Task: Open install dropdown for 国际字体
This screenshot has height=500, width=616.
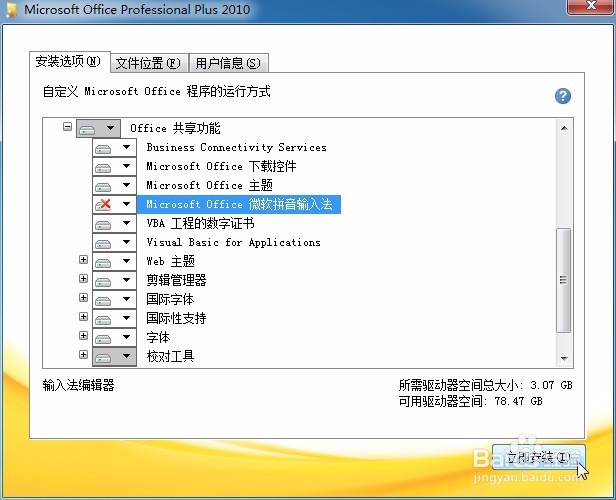Action: (x=114, y=299)
